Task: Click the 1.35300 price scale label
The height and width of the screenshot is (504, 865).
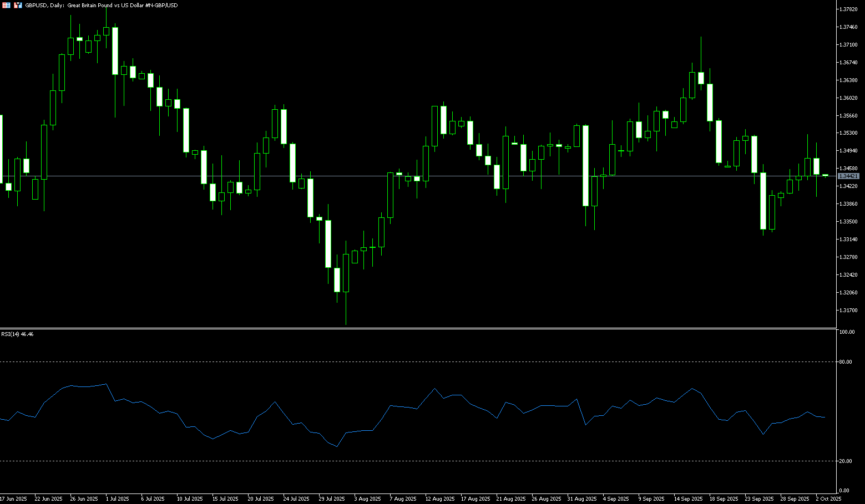Action: pyautogui.click(x=848, y=133)
